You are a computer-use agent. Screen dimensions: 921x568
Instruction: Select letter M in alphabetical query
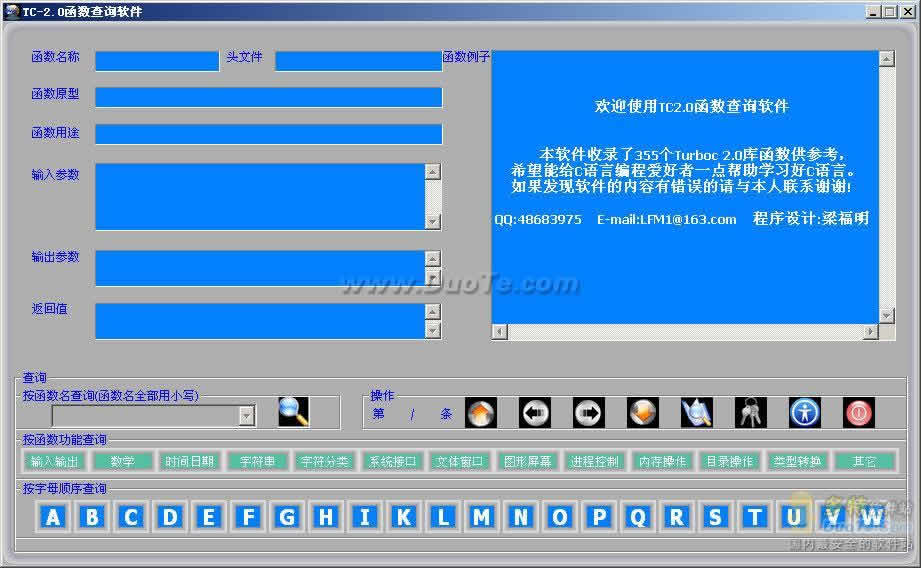click(482, 517)
